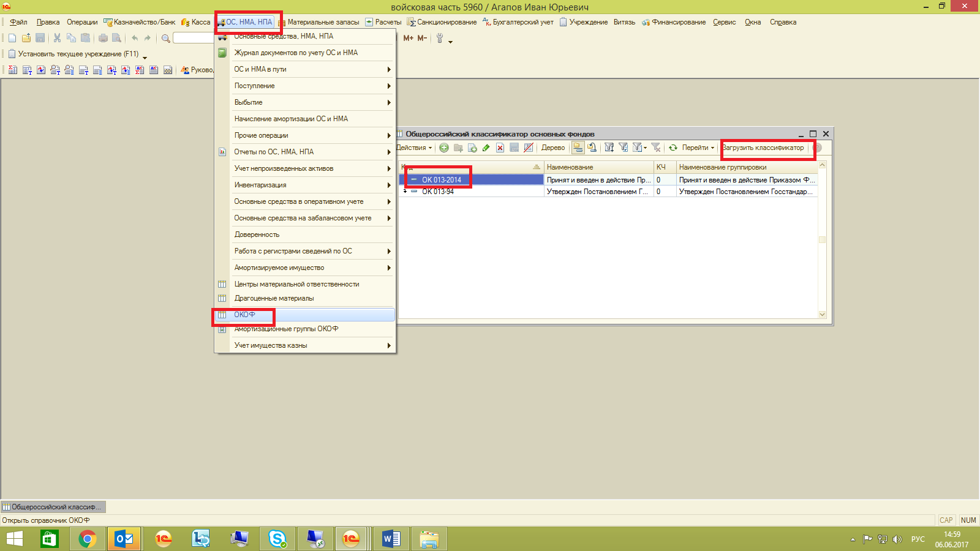980x551 pixels.
Task: Open the Инвентаризация submenu
Action: point(260,185)
